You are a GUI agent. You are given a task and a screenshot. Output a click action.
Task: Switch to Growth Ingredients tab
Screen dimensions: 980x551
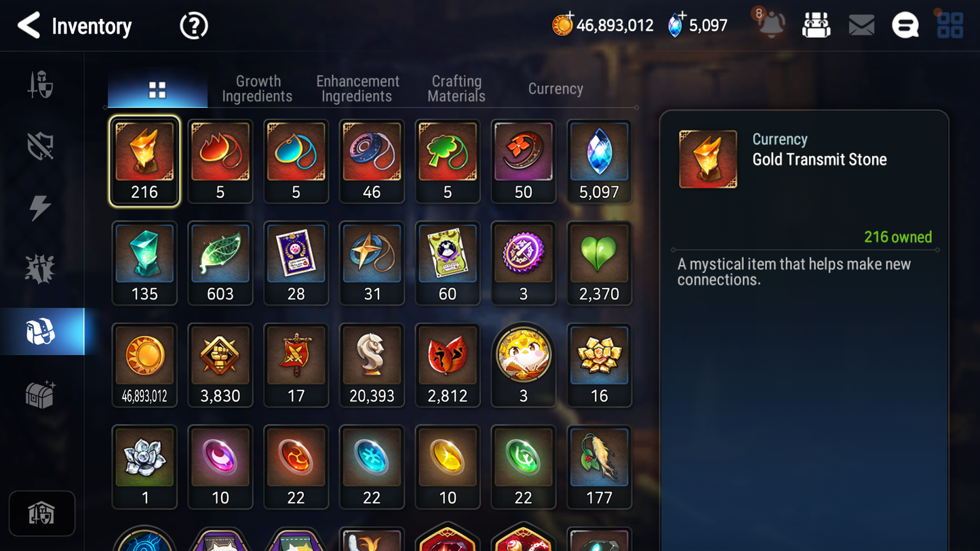pos(257,89)
